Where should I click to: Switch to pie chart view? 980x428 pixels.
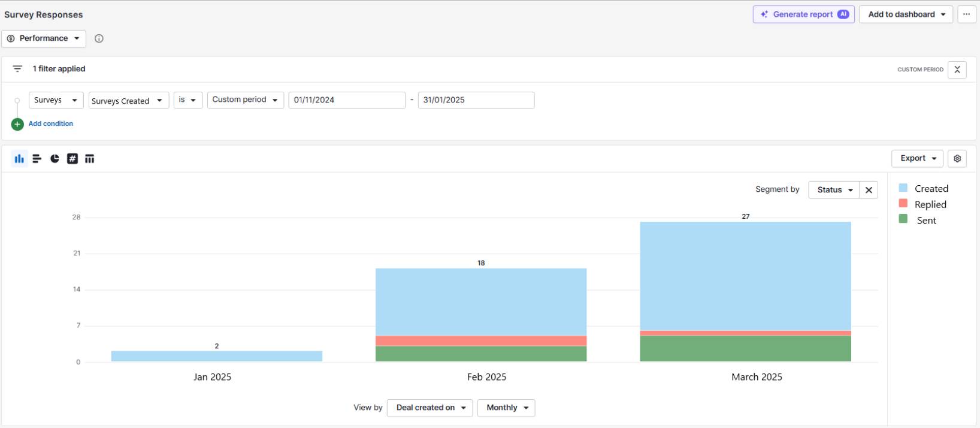55,159
